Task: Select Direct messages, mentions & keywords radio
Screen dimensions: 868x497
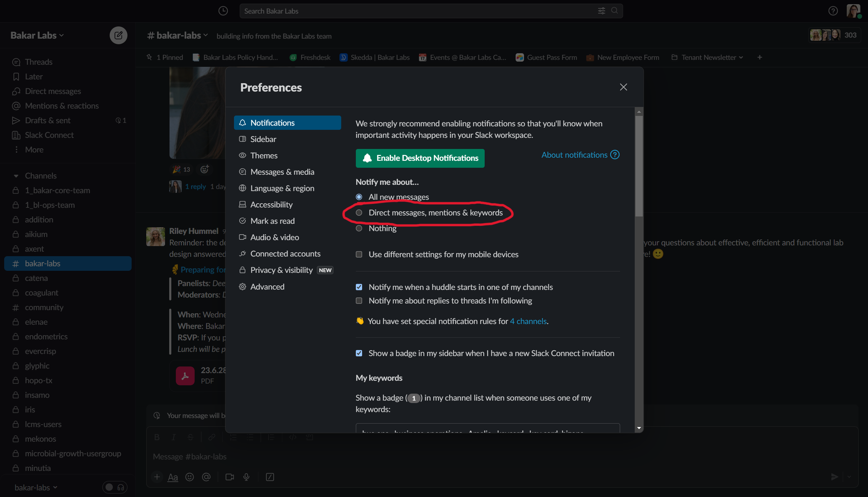Action: click(359, 213)
